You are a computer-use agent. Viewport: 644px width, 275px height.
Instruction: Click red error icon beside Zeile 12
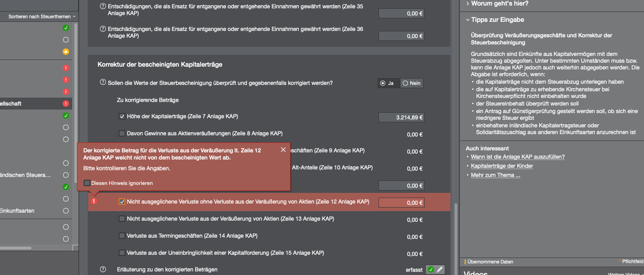point(94,201)
